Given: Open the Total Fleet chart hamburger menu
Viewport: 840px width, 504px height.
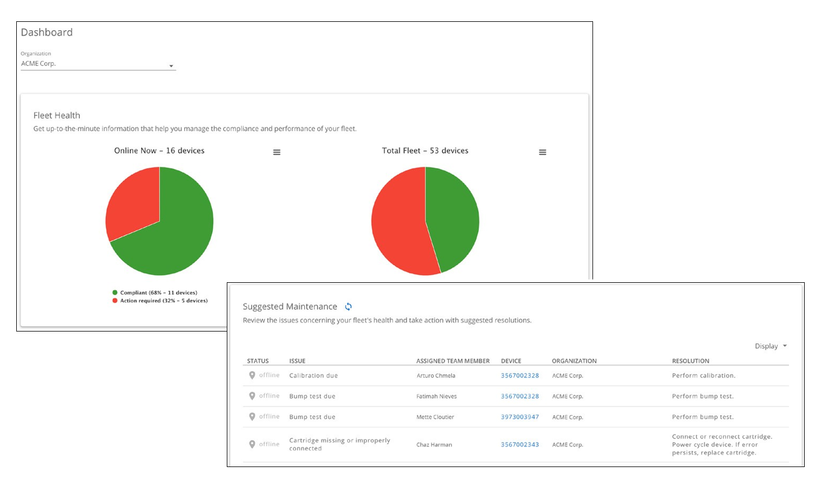Looking at the screenshot, I should (x=542, y=152).
